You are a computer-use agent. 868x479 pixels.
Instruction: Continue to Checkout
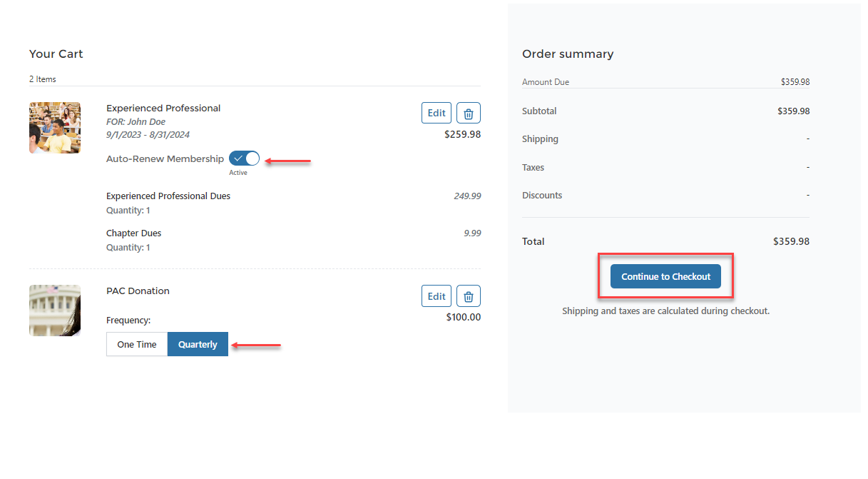665,276
